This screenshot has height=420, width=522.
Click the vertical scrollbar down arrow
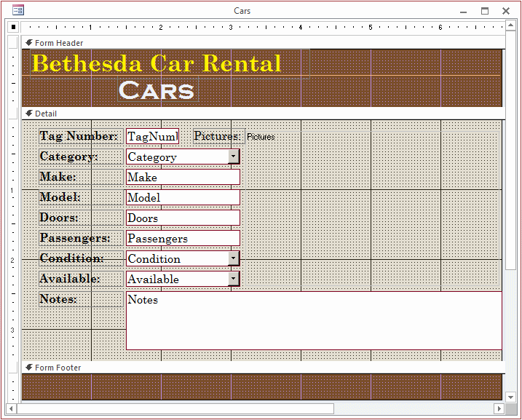point(511,397)
